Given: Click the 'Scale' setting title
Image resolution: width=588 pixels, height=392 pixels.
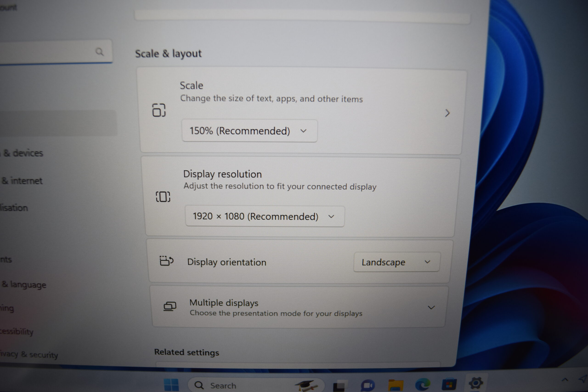Looking at the screenshot, I should pos(192,85).
